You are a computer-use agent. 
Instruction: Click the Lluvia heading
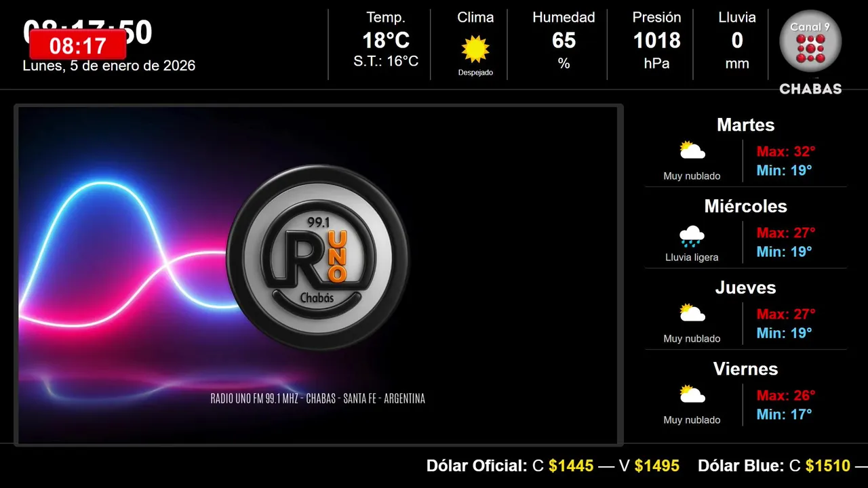[x=737, y=18]
